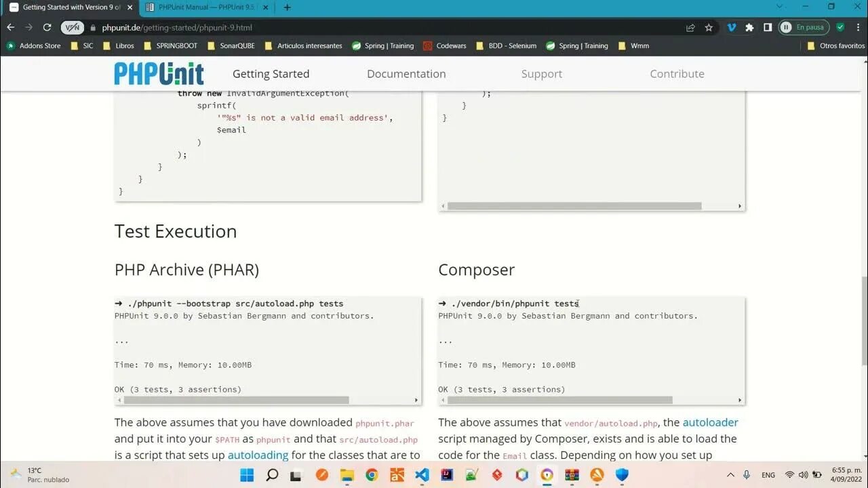Click the ./phpunit --bootstrap command text
The height and width of the screenshot is (488, 868).
(234, 304)
